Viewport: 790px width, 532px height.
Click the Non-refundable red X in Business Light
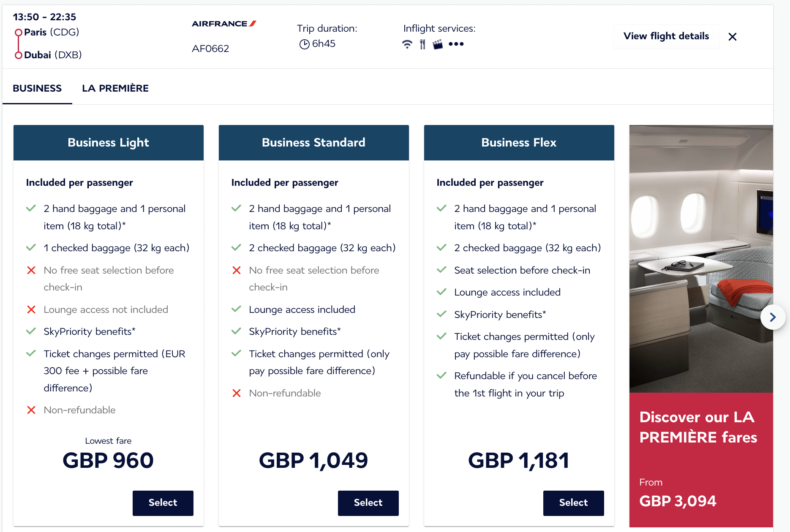(31, 410)
